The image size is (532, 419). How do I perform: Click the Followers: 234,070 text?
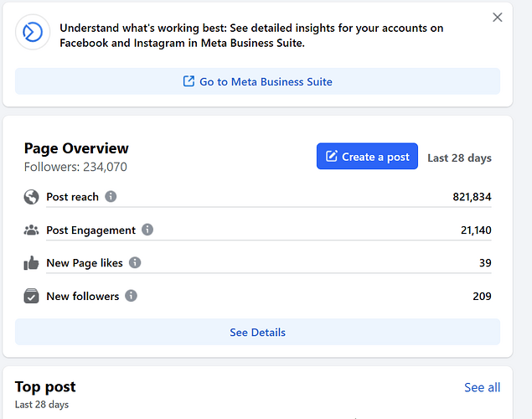[x=75, y=167]
